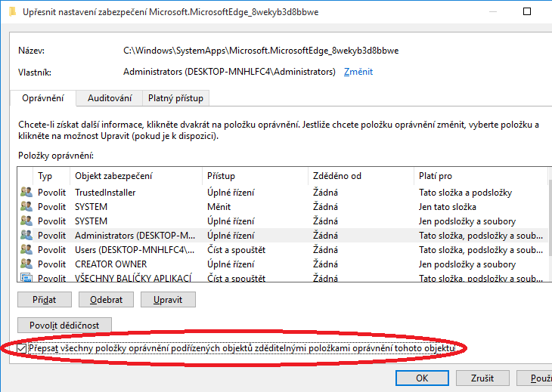Select the Users (DESKTOP-MNHLFC4\... entry
Image resolution: width=552 pixels, height=392 pixels.
(283, 249)
